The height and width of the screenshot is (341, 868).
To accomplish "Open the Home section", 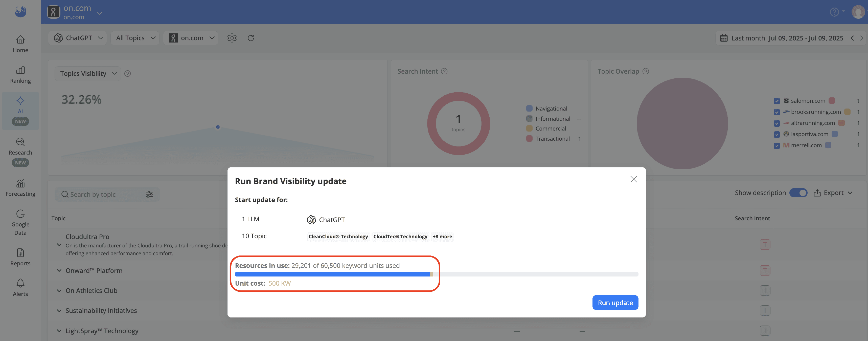I will [20, 44].
